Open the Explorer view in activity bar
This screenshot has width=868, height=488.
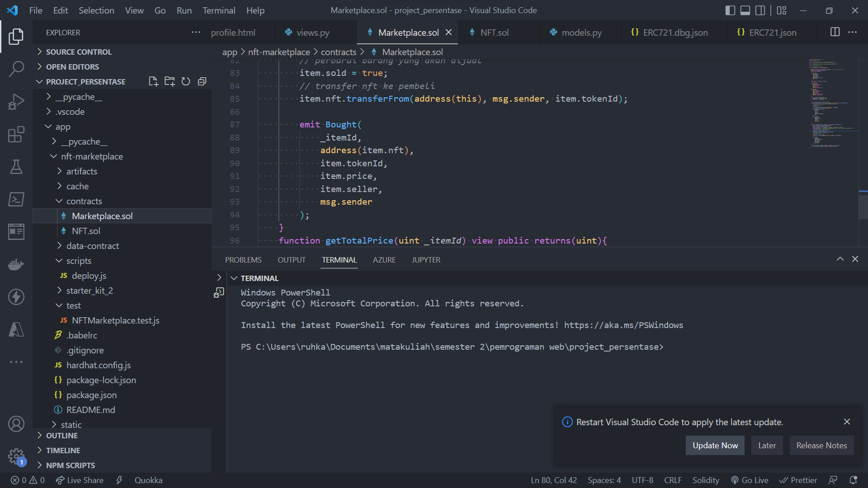pyautogui.click(x=16, y=37)
